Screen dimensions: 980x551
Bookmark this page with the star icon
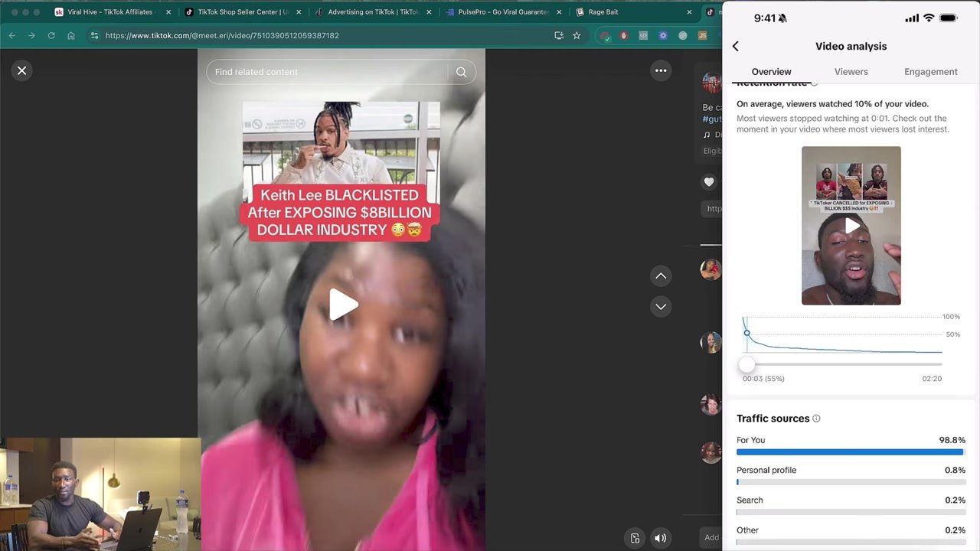pyautogui.click(x=577, y=35)
